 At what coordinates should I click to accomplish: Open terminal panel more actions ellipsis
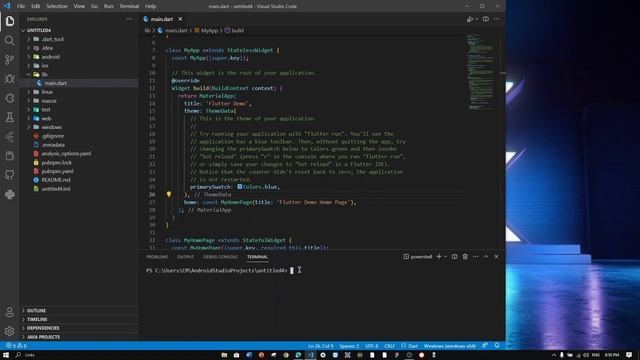pos(476,256)
